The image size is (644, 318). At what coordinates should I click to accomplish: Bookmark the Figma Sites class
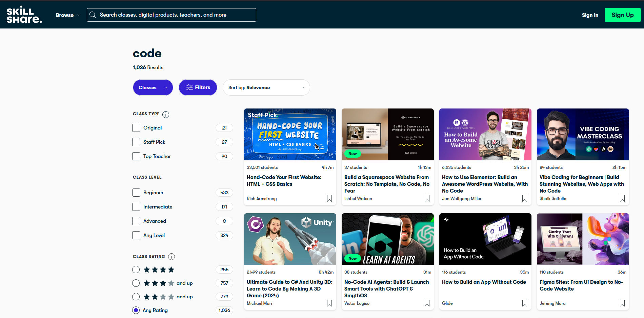[x=622, y=303]
